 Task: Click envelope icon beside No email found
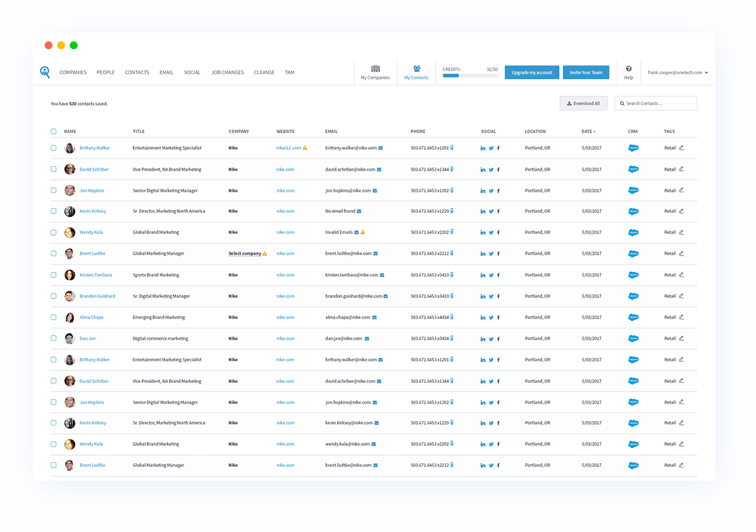359,211
